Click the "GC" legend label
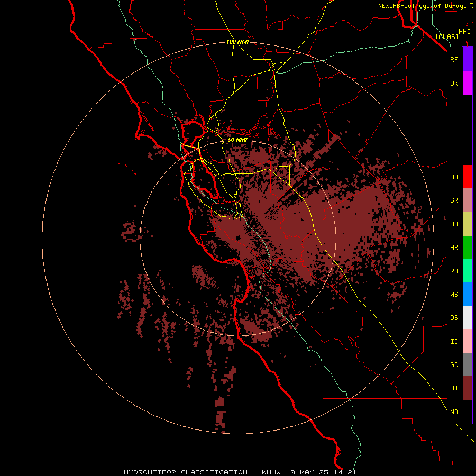Image resolution: width=476 pixels, height=476 pixels. pyautogui.click(x=454, y=364)
